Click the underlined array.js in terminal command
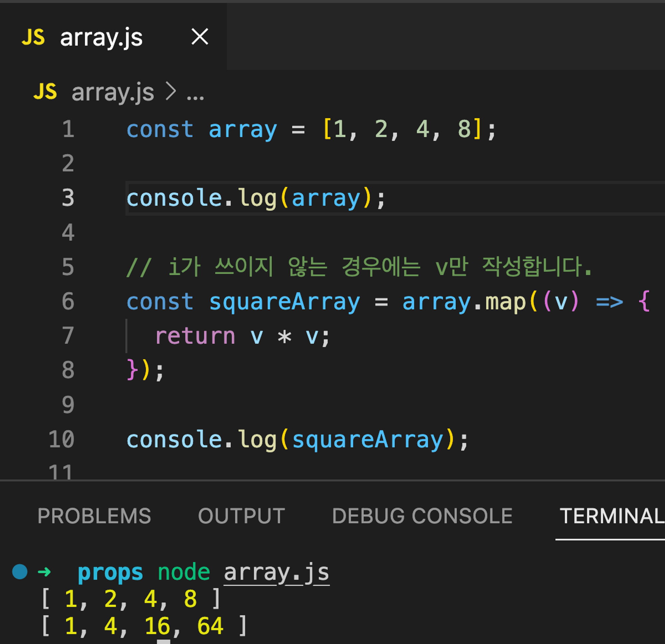The image size is (665, 644). (277, 573)
